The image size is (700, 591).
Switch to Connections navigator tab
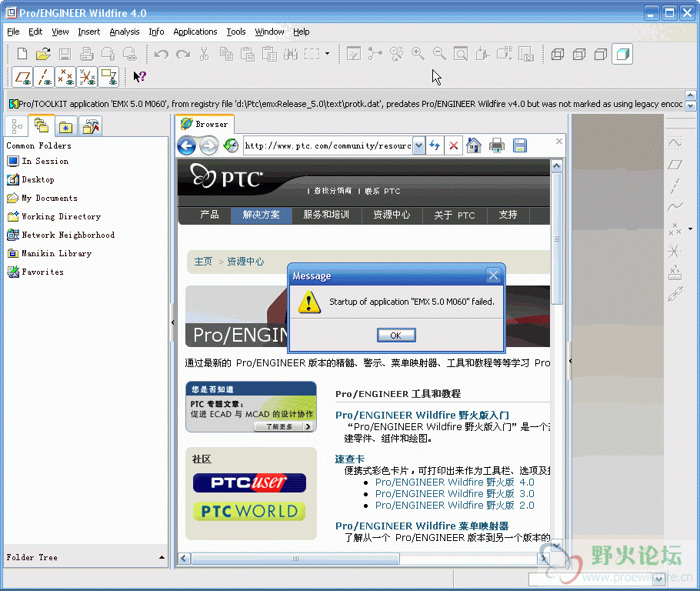click(91, 126)
